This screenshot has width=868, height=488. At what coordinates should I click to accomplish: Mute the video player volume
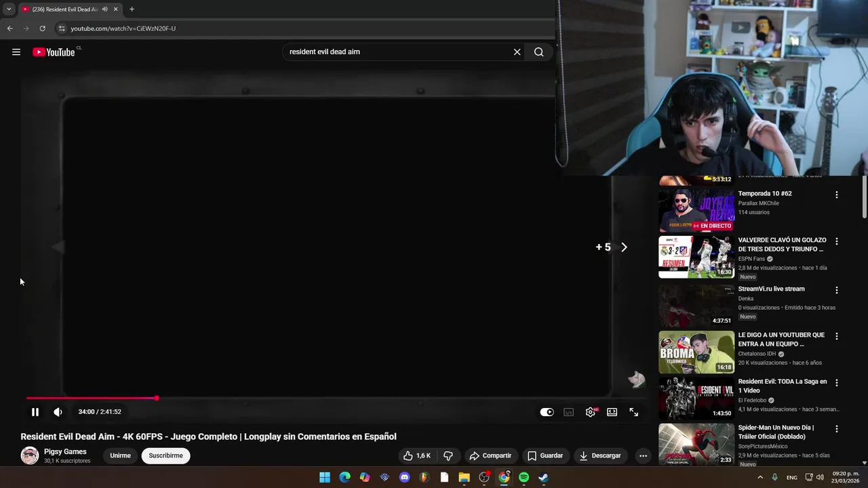[58, 411]
